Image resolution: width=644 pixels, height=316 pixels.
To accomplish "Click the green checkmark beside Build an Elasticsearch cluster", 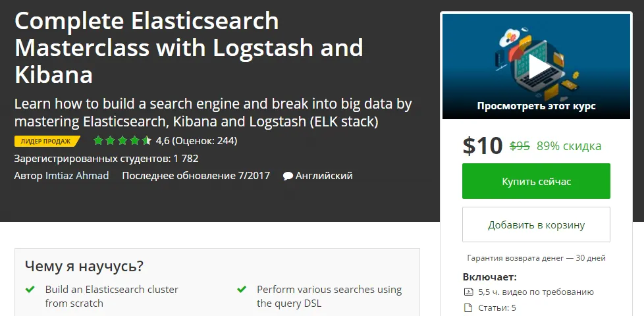I will [x=30, y=289].
